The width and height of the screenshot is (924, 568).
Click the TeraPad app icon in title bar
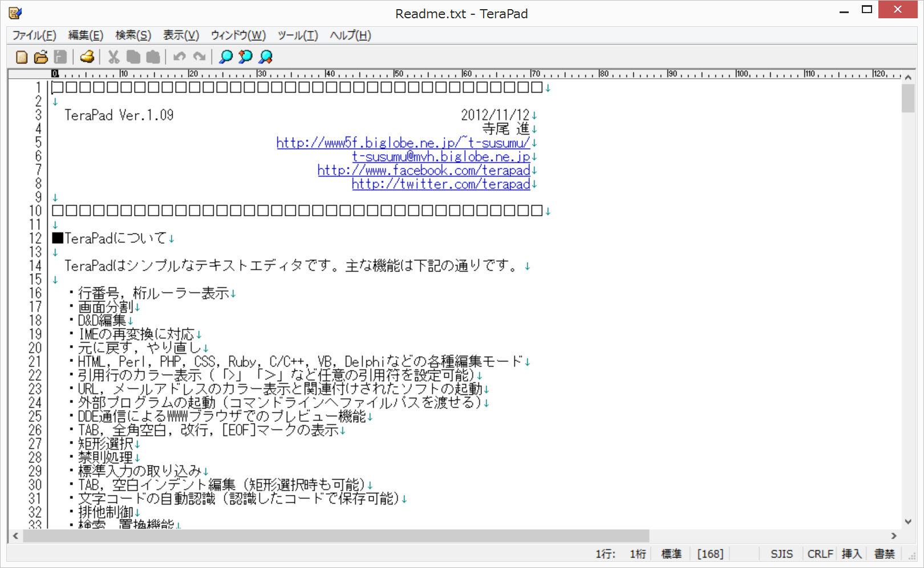[x=15, y=13]
